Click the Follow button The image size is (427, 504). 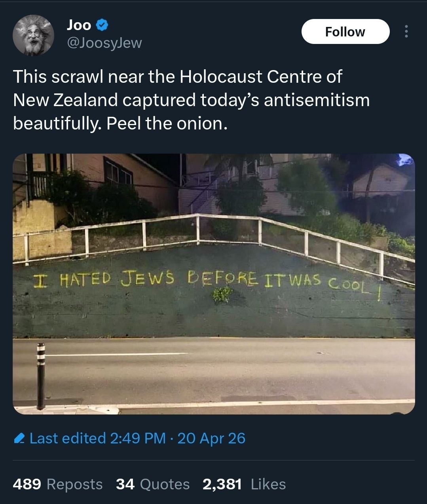(345, 32)
